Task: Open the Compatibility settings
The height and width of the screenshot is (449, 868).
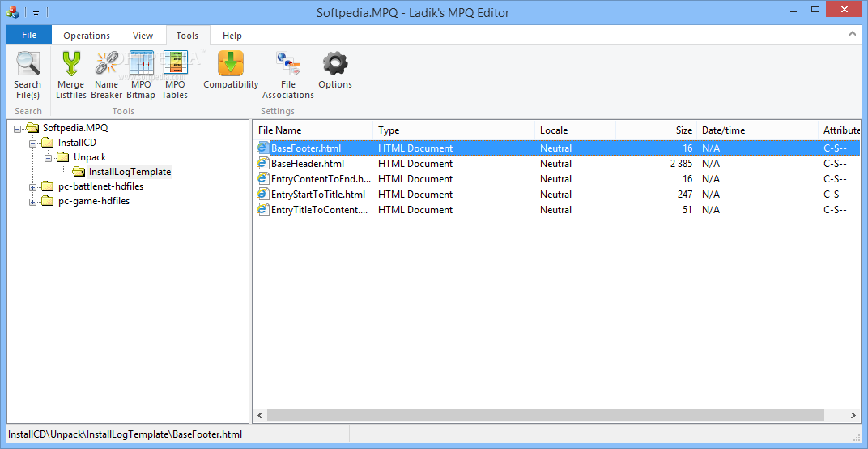Action: pos(231,70)
